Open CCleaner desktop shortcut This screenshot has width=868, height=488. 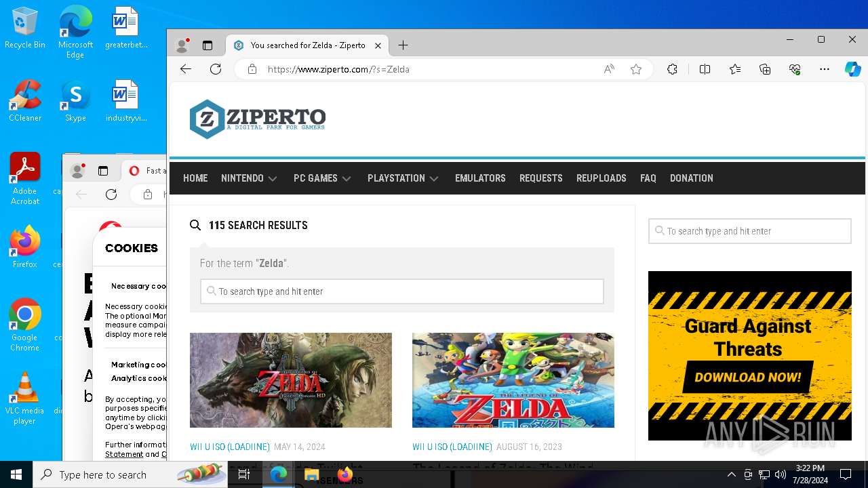point(25,102)
